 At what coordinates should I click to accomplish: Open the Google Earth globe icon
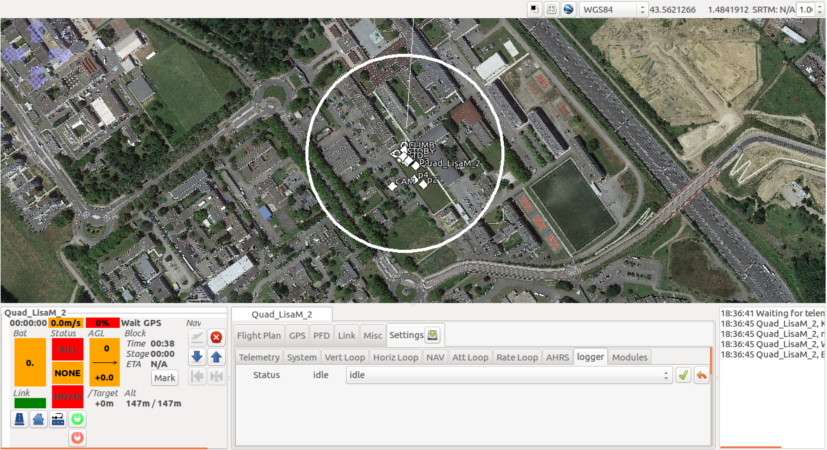(x=568, y=9)
